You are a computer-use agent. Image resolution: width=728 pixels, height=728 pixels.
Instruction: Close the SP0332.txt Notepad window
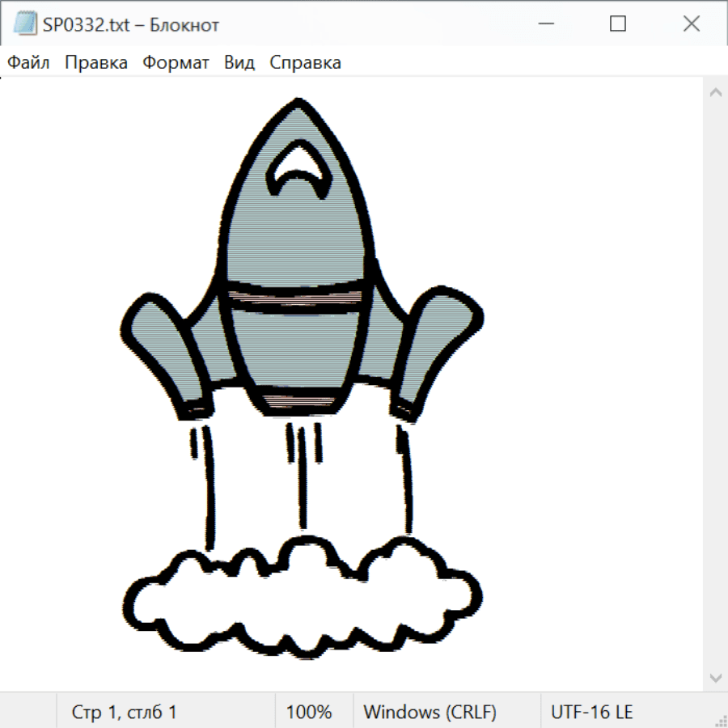pos(691,24)
